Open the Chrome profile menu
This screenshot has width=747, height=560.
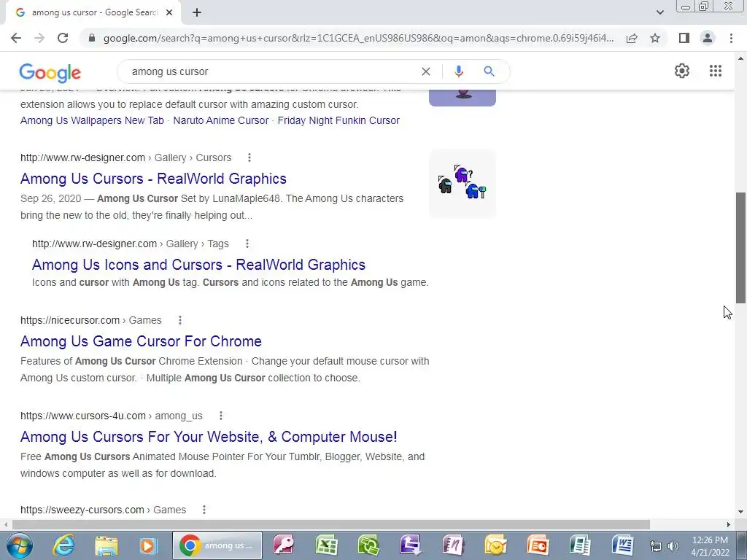click(708, 38)
